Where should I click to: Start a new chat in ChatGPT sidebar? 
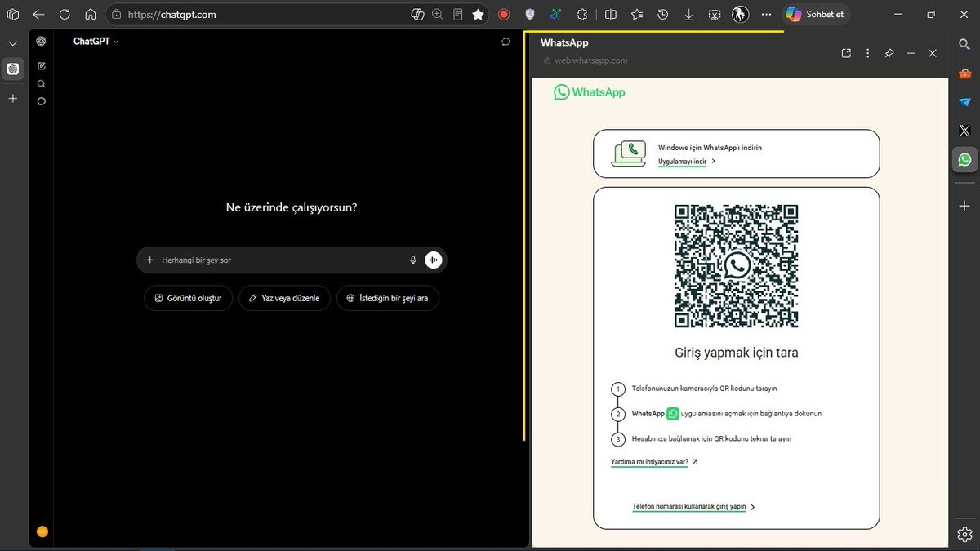[42, 65]
